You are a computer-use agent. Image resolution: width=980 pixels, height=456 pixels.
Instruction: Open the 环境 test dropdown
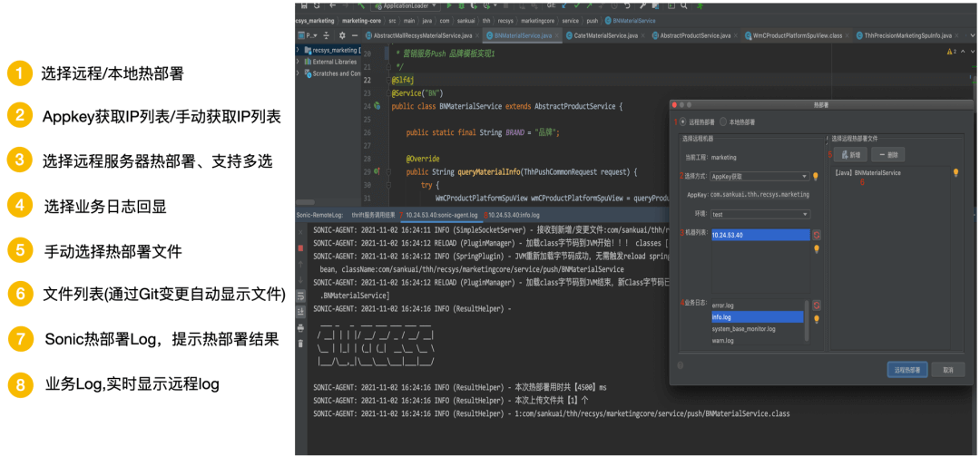pos(760,214)
